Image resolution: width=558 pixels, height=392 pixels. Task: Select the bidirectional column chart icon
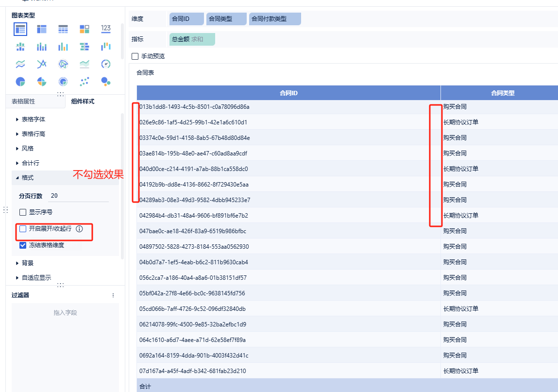click(20, 47)
